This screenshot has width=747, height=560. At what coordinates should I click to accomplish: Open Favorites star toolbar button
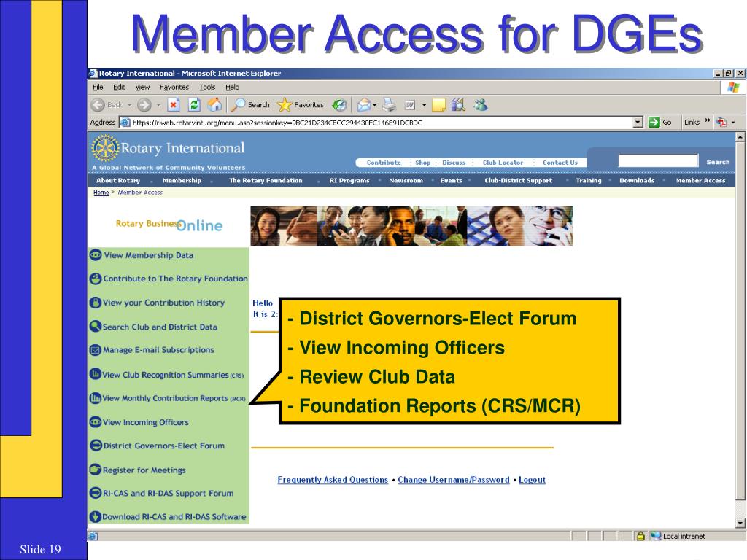pos(301,105)
